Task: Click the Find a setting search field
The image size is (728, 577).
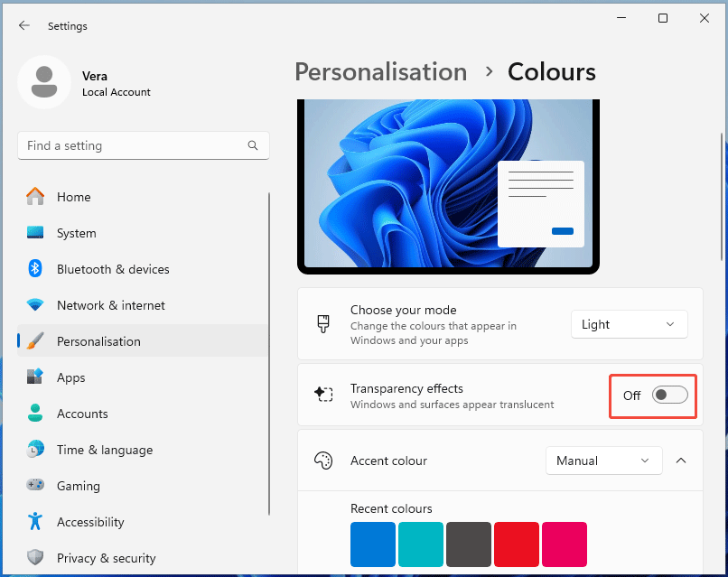Action: (143, 145)
